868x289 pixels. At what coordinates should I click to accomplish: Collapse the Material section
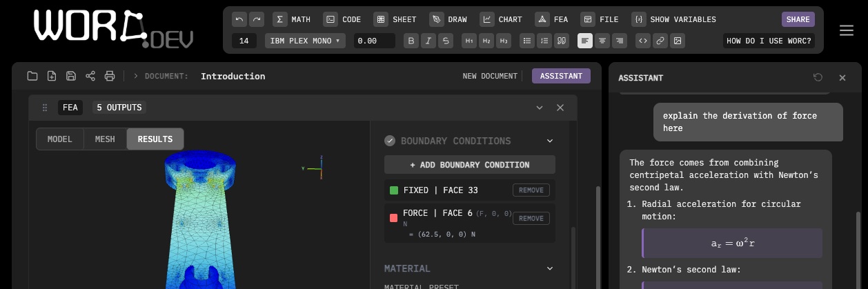point(550,268)
